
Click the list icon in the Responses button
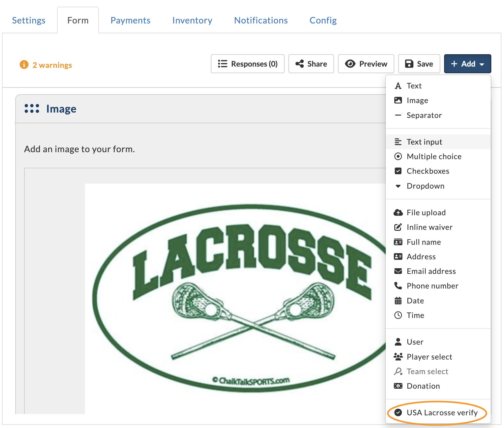pos(223,64)
